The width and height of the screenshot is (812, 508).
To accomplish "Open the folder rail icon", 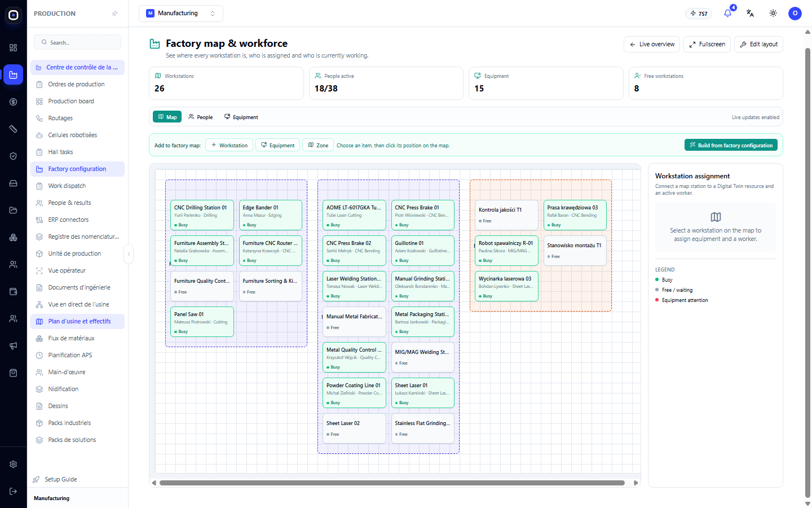I will pos(14,211).
